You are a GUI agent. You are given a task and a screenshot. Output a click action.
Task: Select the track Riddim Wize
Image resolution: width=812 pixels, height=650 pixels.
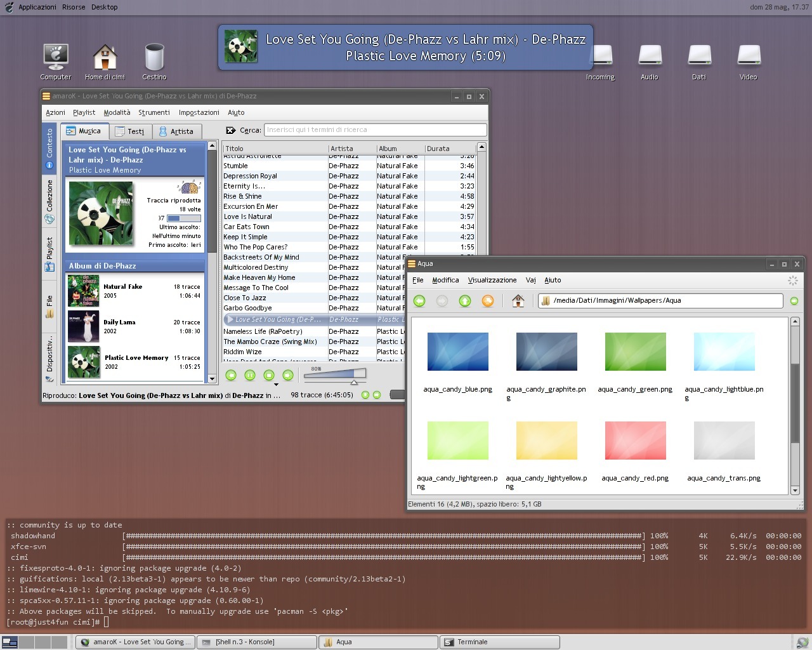coord(313,352)
